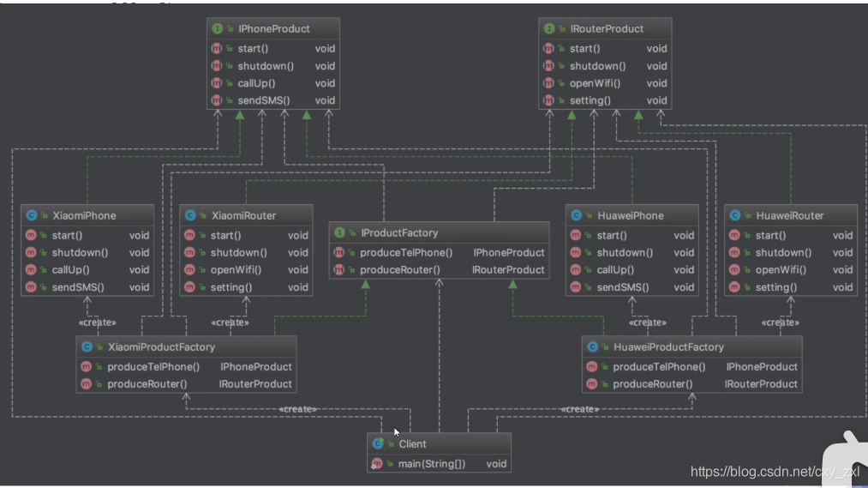Click produceRouter() in the HuaweiProductFactory node

point(653,384)
